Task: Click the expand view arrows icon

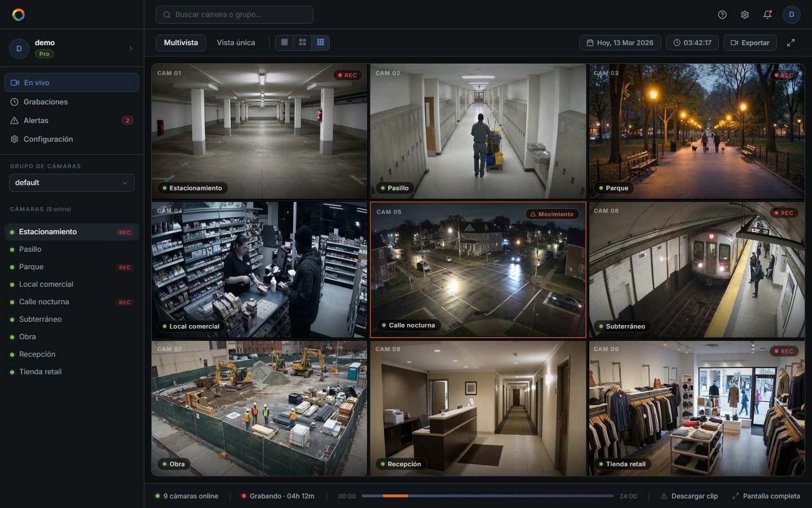Action: click(x=791, y=43)
